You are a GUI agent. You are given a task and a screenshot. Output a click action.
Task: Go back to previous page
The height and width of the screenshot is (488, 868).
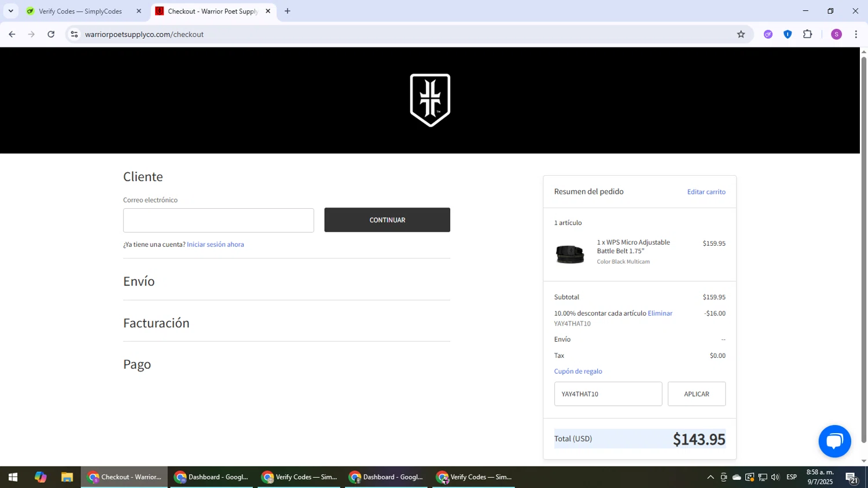coord(12,34)
